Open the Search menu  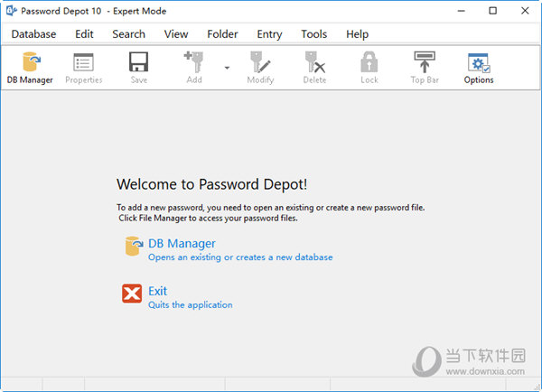pyautogui.click(x=128, y=34)
